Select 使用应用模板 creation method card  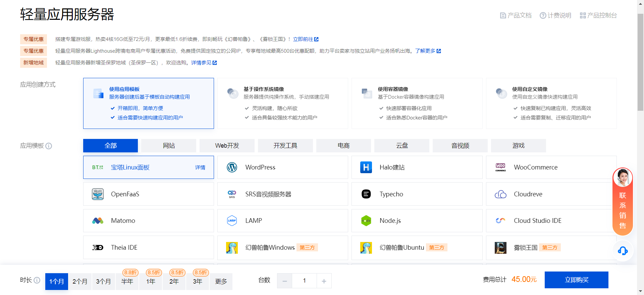pyautogui.click(x=149, y=103)
